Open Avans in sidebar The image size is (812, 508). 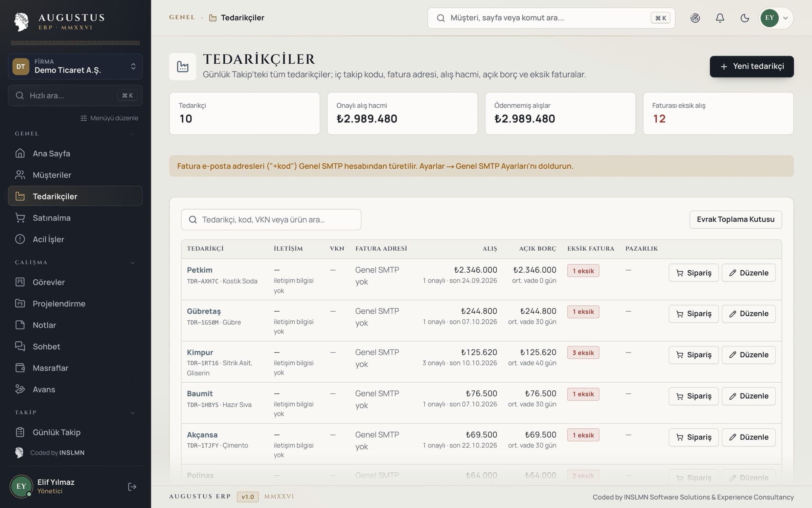pos(75,389)
